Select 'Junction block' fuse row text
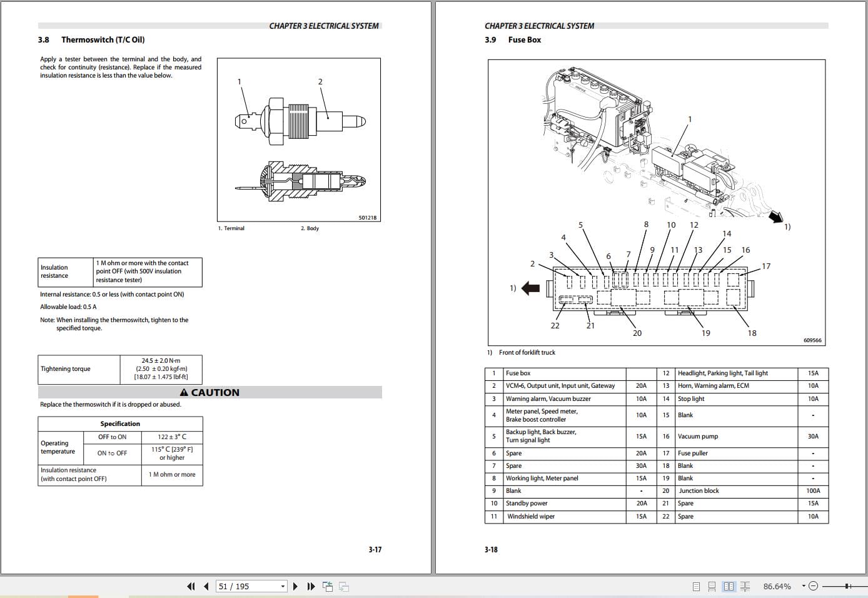868x598 pixels. (699, 491)
